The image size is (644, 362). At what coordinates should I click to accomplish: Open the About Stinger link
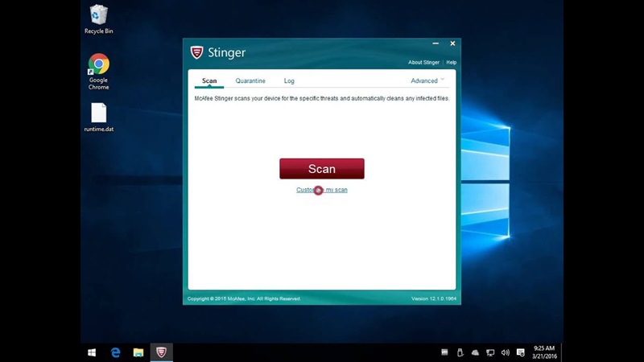tap(423, 62)
